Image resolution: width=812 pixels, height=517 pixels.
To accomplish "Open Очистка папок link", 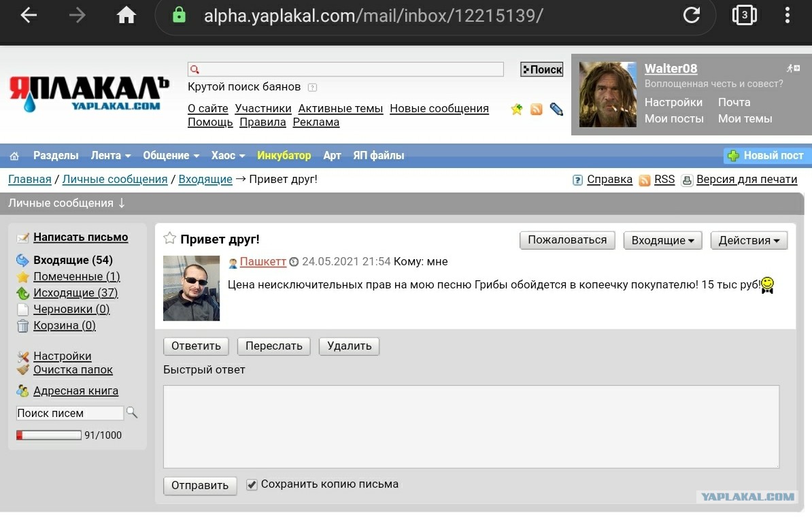I will (73, 370).
